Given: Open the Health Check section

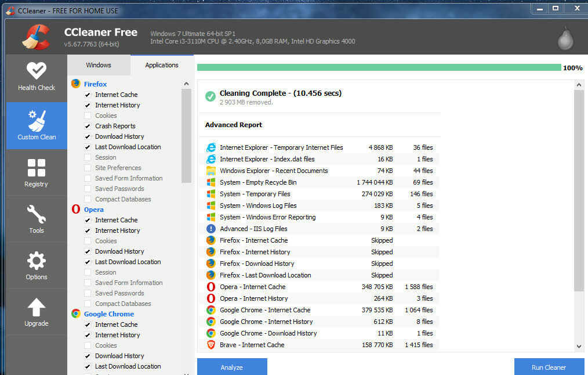Looking at the screenshot, I should [37, 78].
